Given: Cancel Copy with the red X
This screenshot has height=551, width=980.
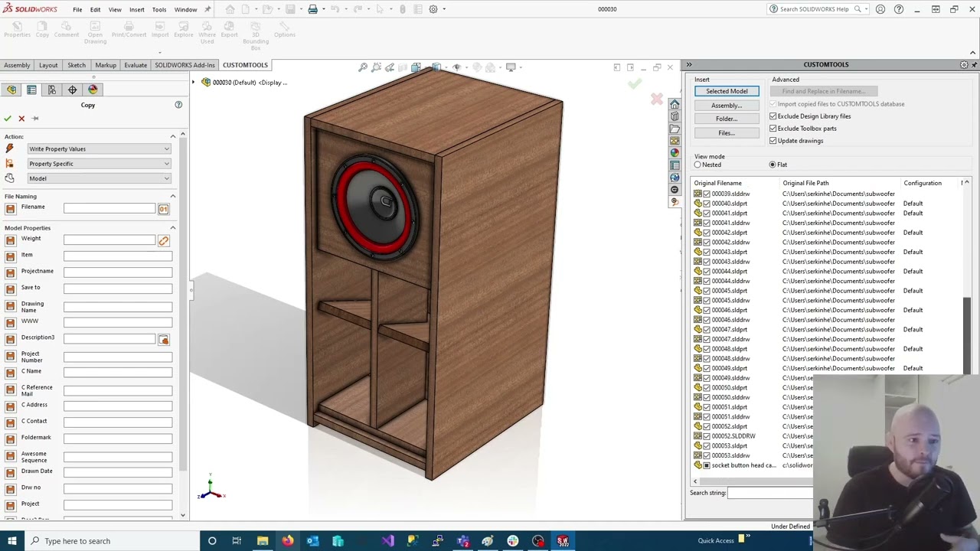Looking at the screenshot, I should 21,119.
